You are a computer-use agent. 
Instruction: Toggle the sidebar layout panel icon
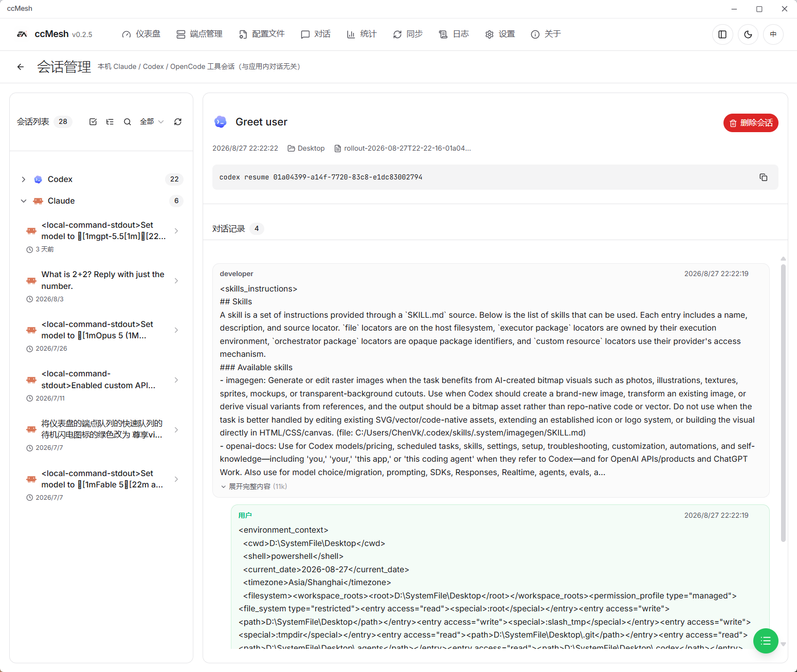(x=722, y=34)
